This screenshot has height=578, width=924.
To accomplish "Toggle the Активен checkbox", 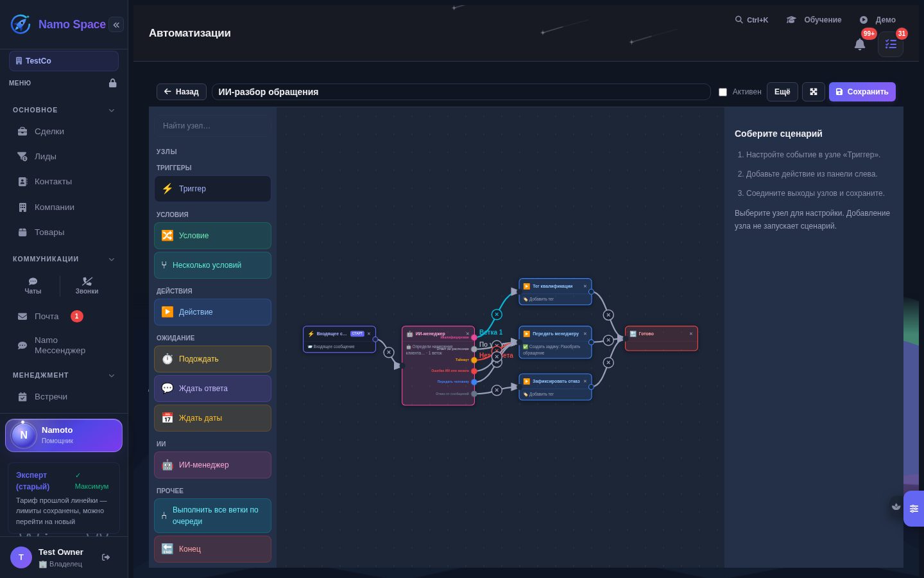I will (x=723, y=92).
